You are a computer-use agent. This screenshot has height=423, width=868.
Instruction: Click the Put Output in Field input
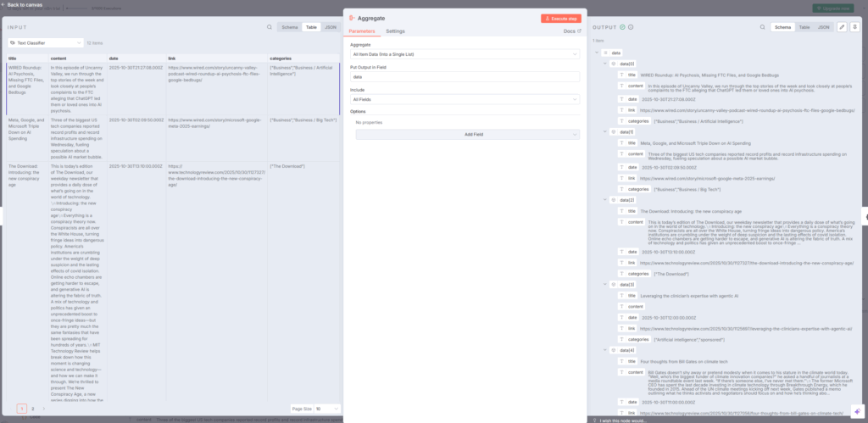[465, 76]
